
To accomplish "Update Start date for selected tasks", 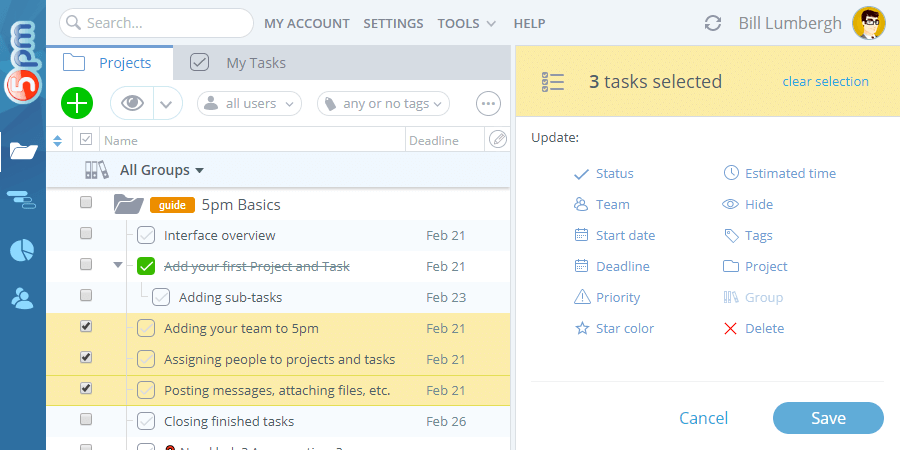I will [x=614, y=235].
